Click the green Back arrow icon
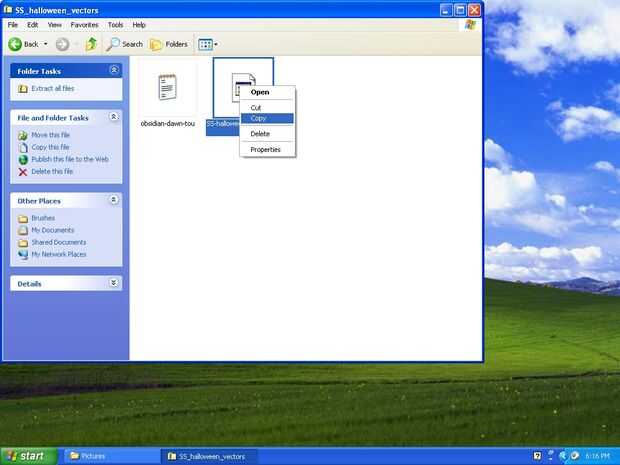Screen dimensions: 620x465 [15, 44]
